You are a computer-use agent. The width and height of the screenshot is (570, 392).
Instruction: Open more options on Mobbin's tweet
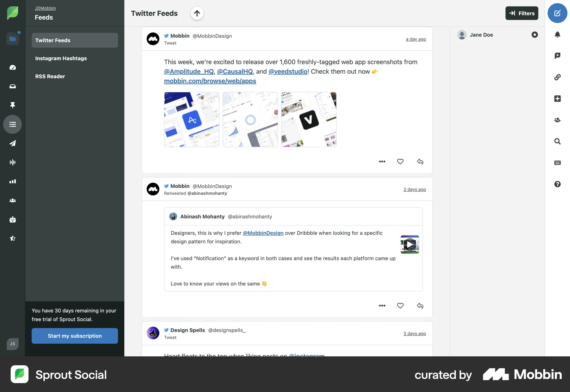382,162
